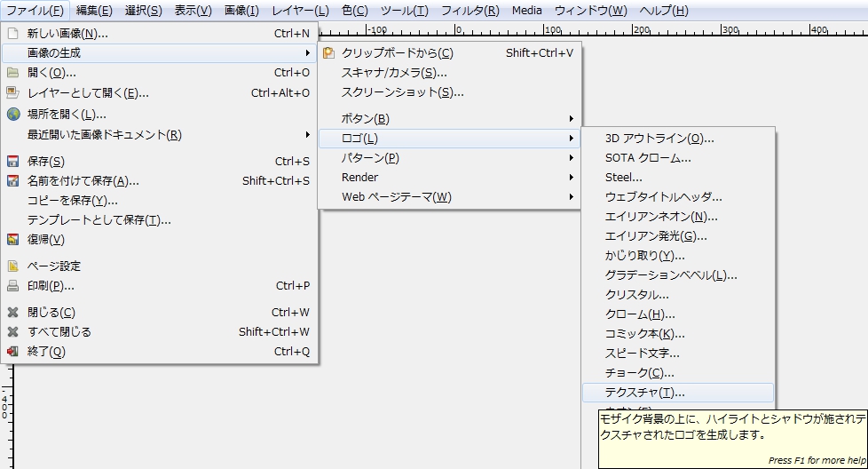Click the New Image document icon

pos(12,34)
